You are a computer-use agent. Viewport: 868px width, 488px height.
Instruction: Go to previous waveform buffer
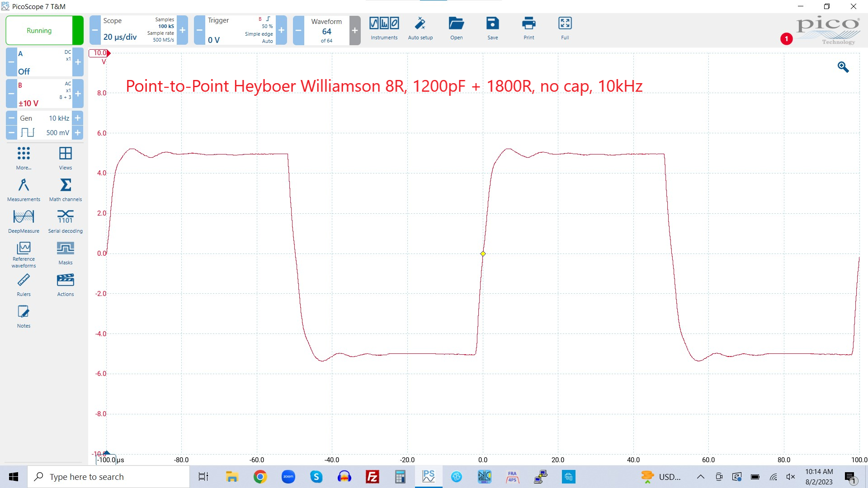[298, 30]
